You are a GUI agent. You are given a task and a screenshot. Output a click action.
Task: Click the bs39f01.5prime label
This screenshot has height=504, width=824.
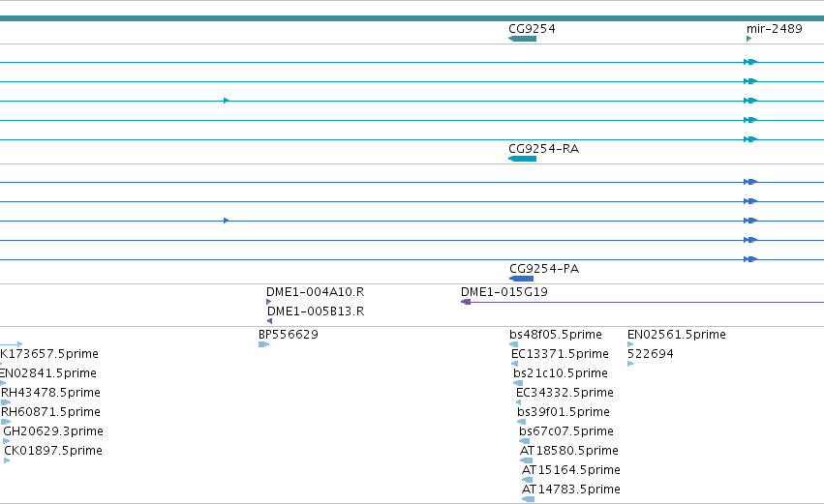click(564, 412)
